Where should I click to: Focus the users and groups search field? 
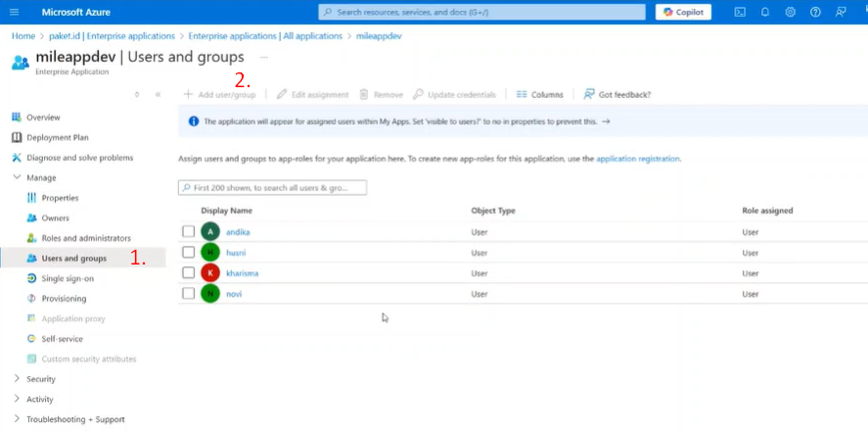tap(272, 188)
